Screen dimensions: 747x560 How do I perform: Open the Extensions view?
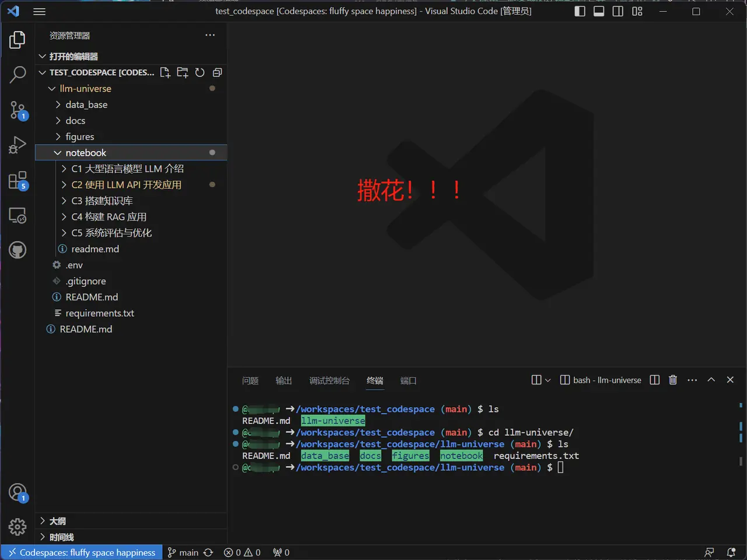click(x=18, y=180)
